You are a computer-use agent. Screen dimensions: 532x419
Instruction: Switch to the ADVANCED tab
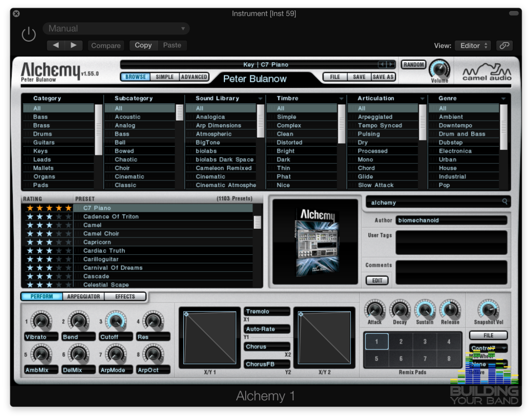pos(194,77)
